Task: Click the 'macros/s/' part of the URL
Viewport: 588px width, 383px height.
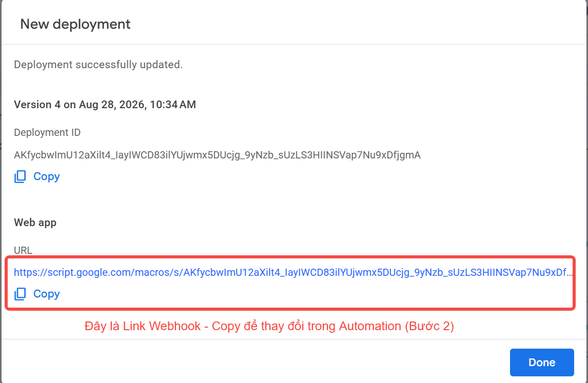Action: pyautogui.click(x=159, y=272)
